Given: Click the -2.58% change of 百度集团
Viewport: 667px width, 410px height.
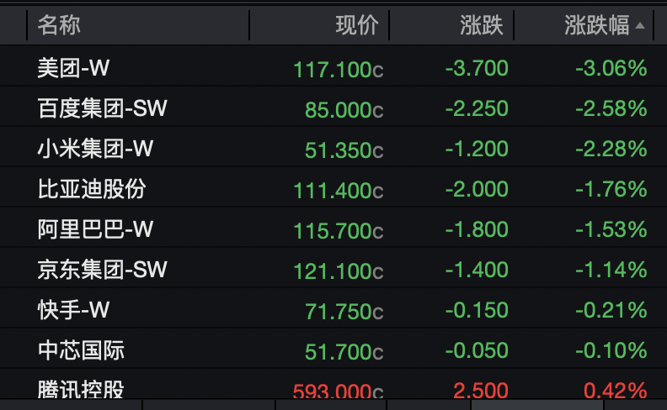Looking at the screenshot, I should (x=611, y=109).
